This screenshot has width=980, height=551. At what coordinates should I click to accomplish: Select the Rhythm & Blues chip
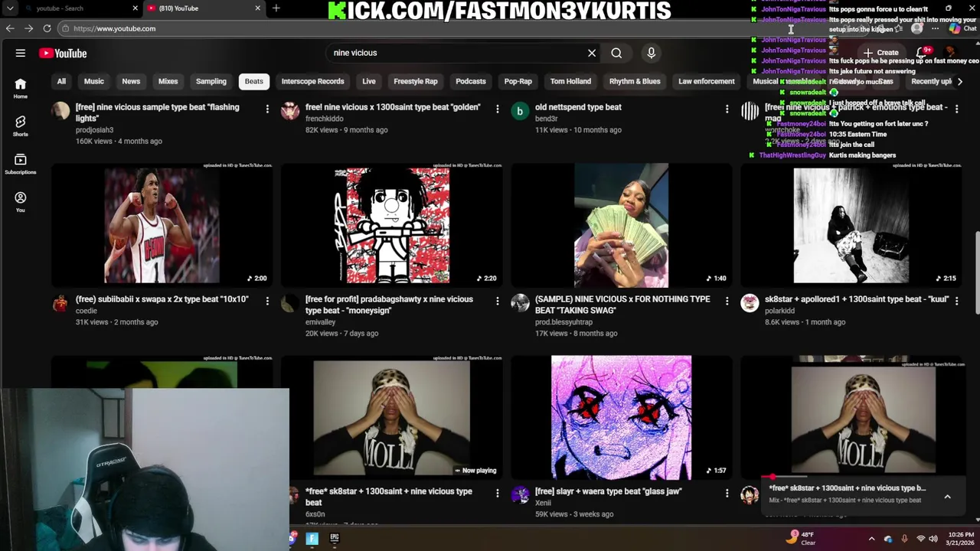(635, 81)
